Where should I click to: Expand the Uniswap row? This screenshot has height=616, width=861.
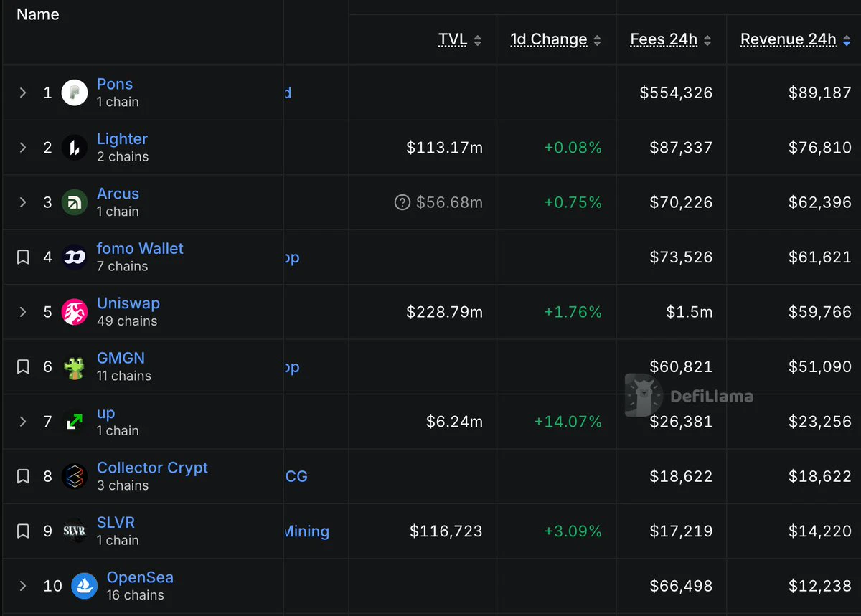[x=23, y=312]
